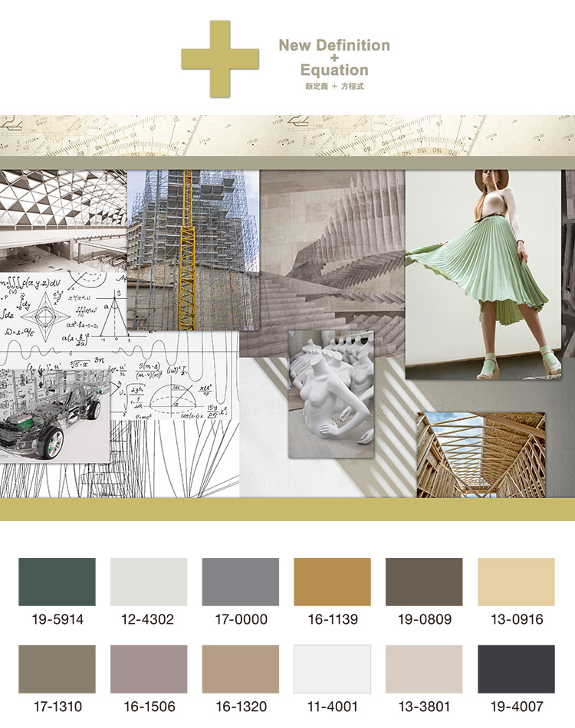Select the dark green 19-5914 swatch
Screen dimensions: 575x728
pos(57,582)
